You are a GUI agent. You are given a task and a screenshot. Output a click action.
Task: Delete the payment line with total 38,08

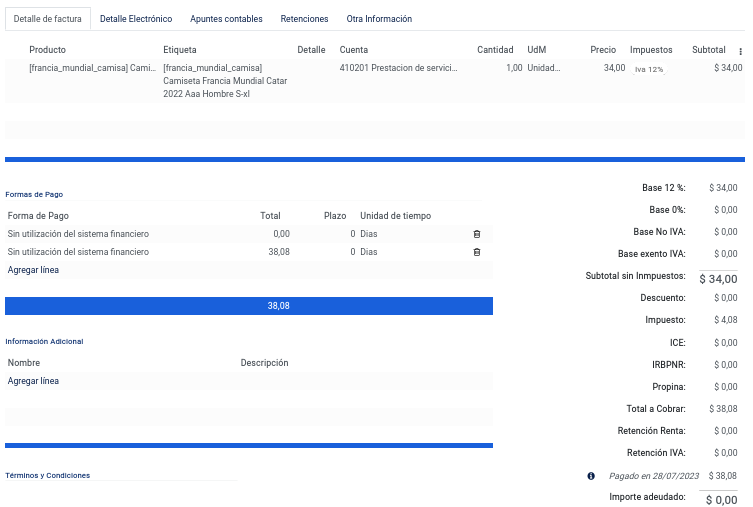point(476,252)
